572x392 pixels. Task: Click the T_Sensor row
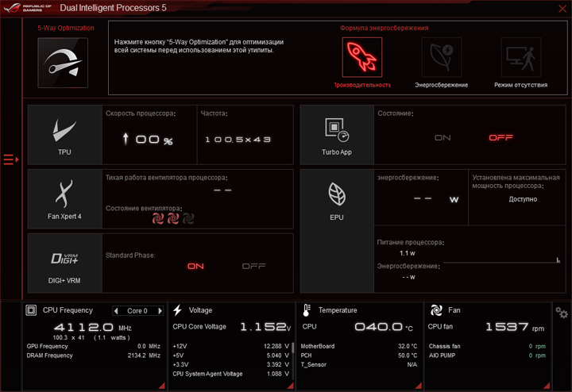pyautogui.click(x=359, y=364)
